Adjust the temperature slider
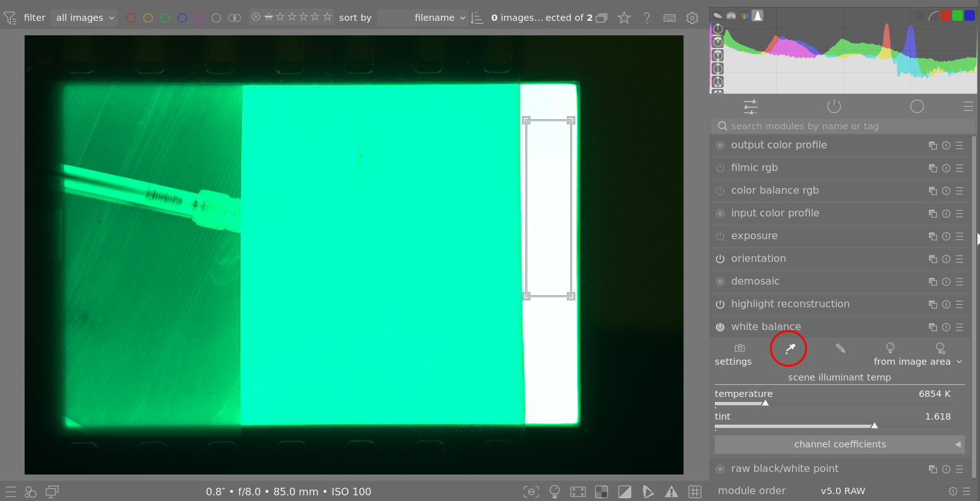The image size is (980, 501). [765, 403]
